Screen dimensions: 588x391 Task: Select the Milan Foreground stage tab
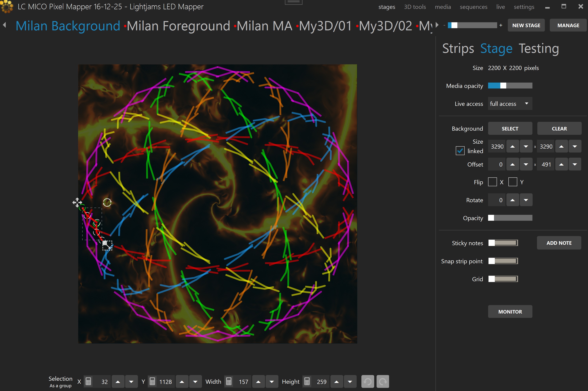(x=178, y=26)
